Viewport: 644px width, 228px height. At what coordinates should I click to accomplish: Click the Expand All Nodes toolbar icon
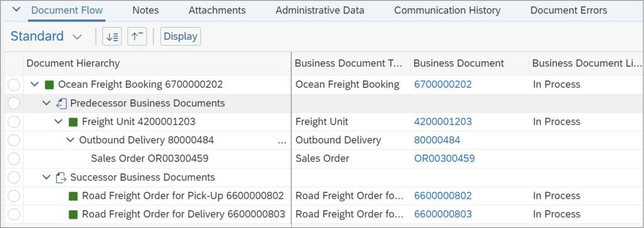[112, 36]
